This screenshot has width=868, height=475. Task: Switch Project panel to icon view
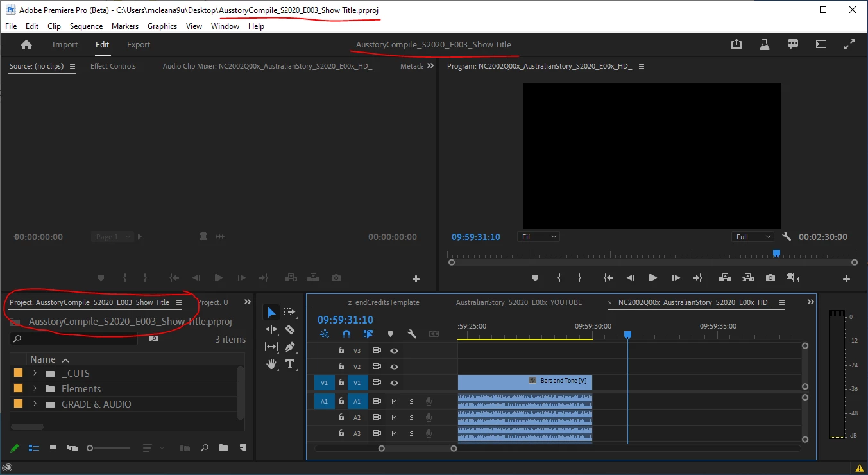53,447
